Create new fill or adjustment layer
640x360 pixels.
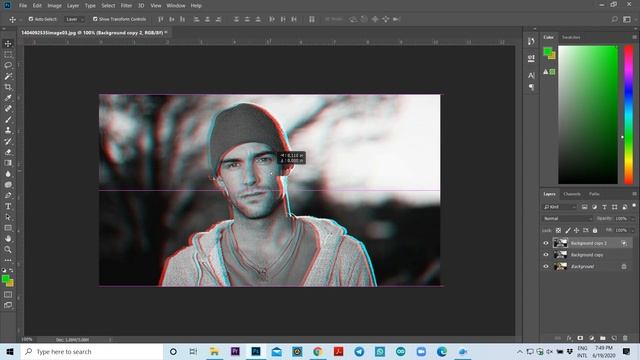(591, 338)
